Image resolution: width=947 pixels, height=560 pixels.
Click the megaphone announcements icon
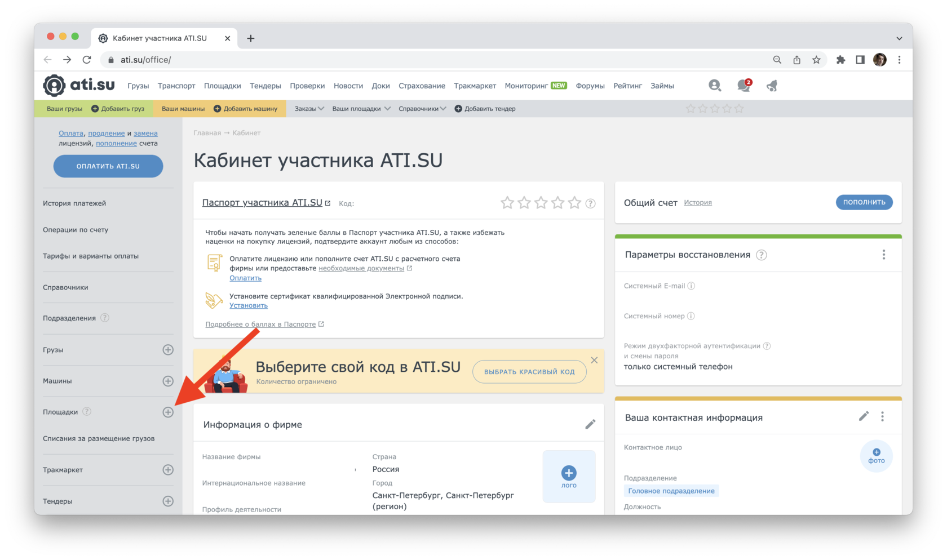pos(772,86)
